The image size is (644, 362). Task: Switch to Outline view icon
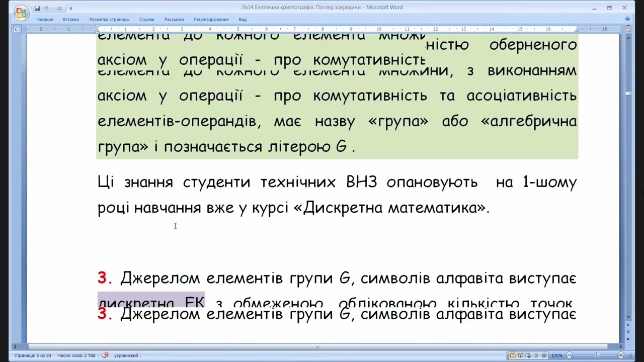536,355
